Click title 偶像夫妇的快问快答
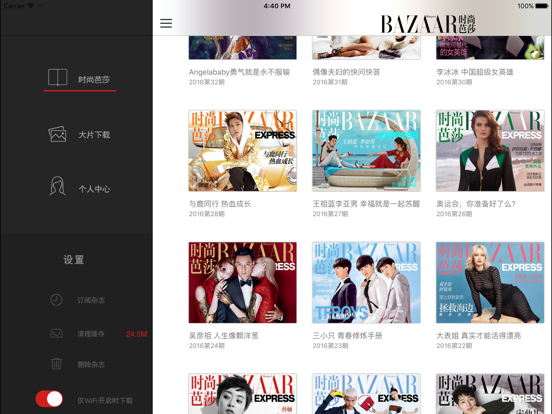552x414 pixels. click(346, 72)
